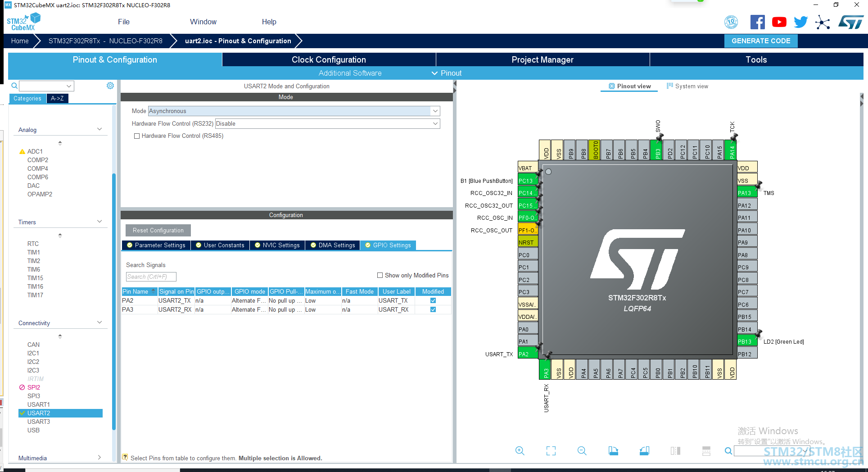Click the pinout list layout icon
868x472 pixels.
click(x=706, y=451)
